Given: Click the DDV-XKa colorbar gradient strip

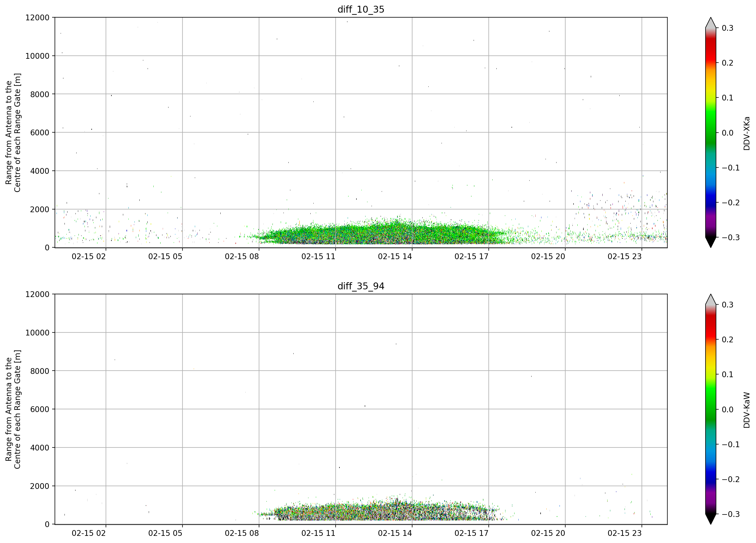Looking at the screenshot, I should tap(711, 133).
